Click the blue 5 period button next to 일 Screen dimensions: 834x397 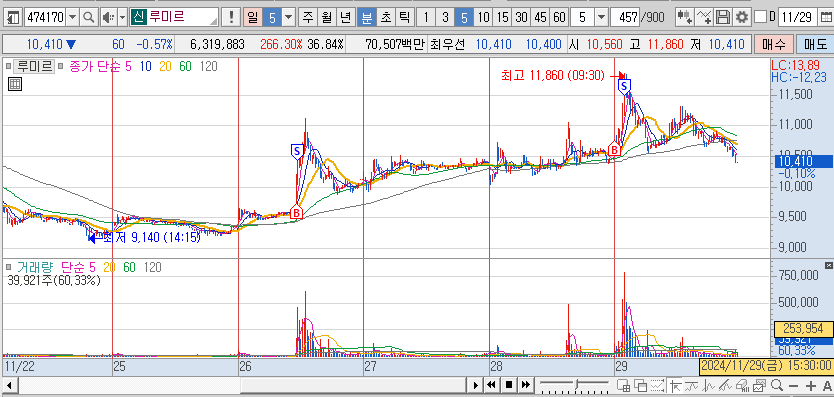[271, 18]
